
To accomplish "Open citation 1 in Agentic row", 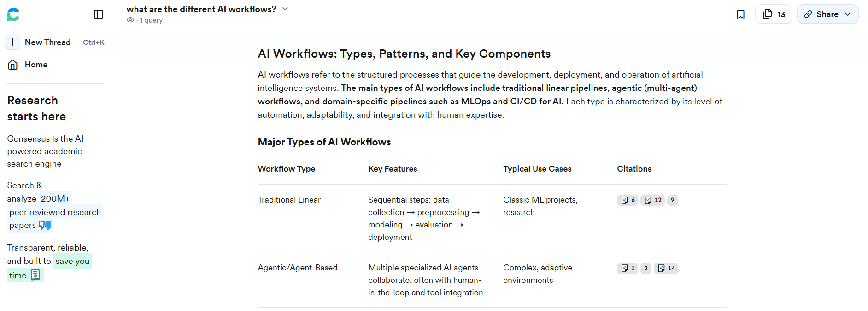I will 628,269.
